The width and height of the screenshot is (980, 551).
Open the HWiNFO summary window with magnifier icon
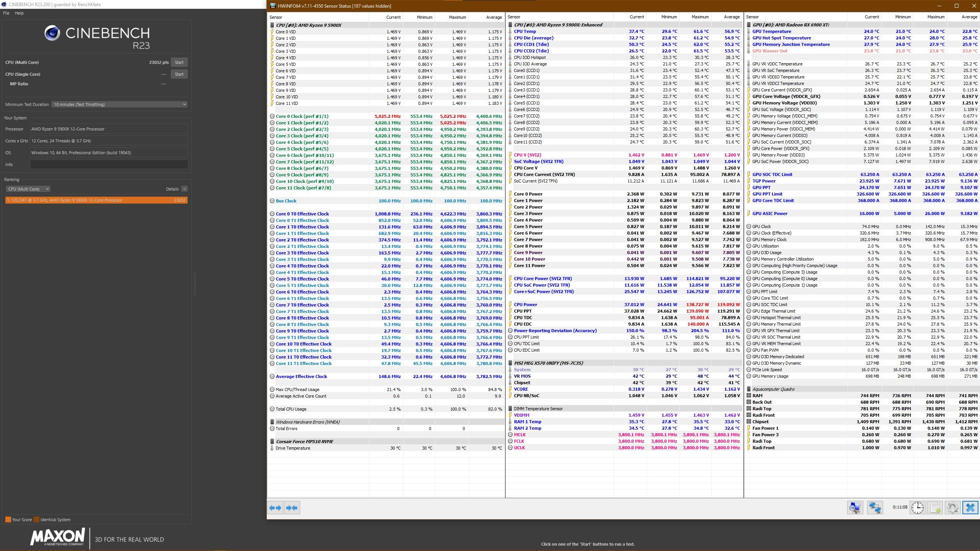click(855, 508)
